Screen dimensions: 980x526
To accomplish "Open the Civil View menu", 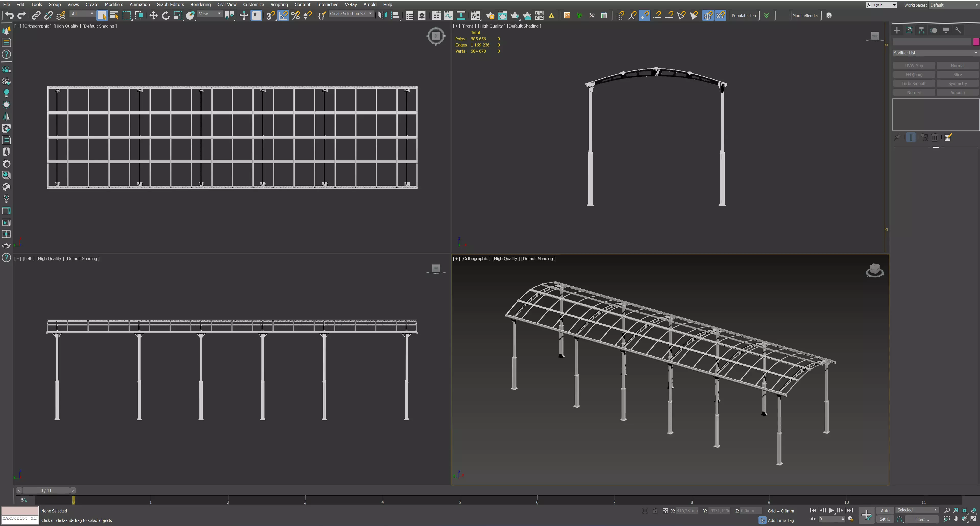I will coord(227,5).
